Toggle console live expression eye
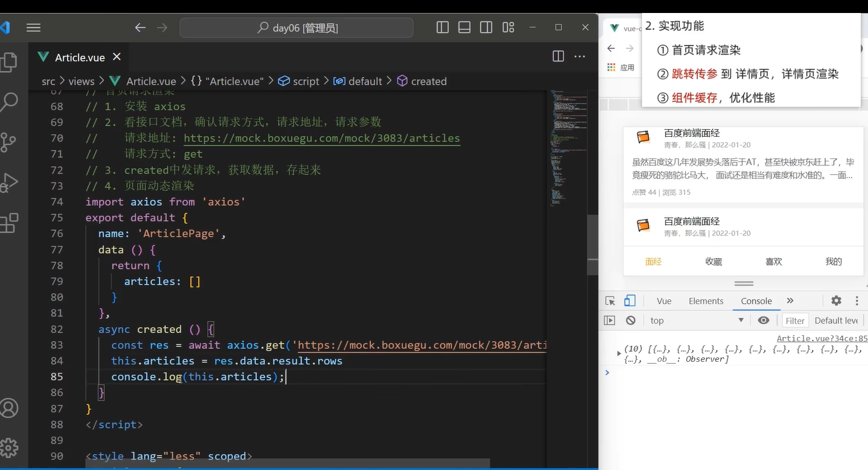Viewport: 868px width, 470px height. 764,320
